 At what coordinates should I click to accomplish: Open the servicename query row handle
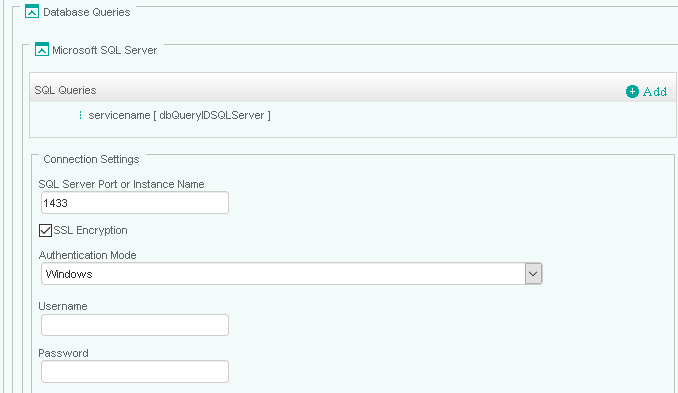(80, 115)
